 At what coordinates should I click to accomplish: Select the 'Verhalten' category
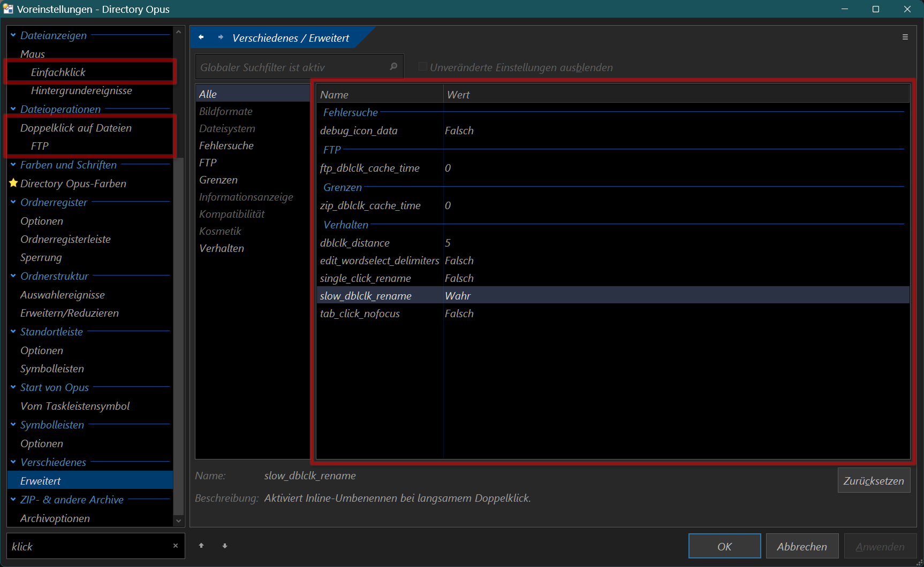click(x=253, y=248)
